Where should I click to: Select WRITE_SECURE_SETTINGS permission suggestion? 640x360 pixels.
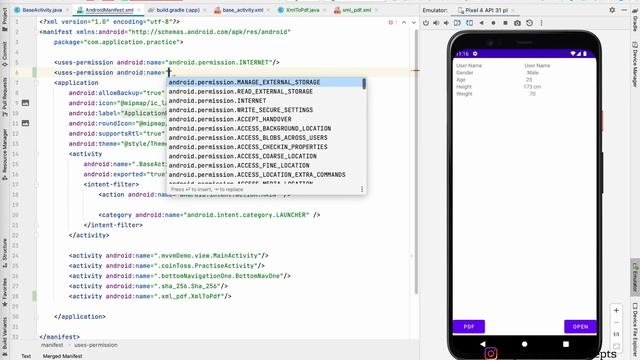(264, 110)
